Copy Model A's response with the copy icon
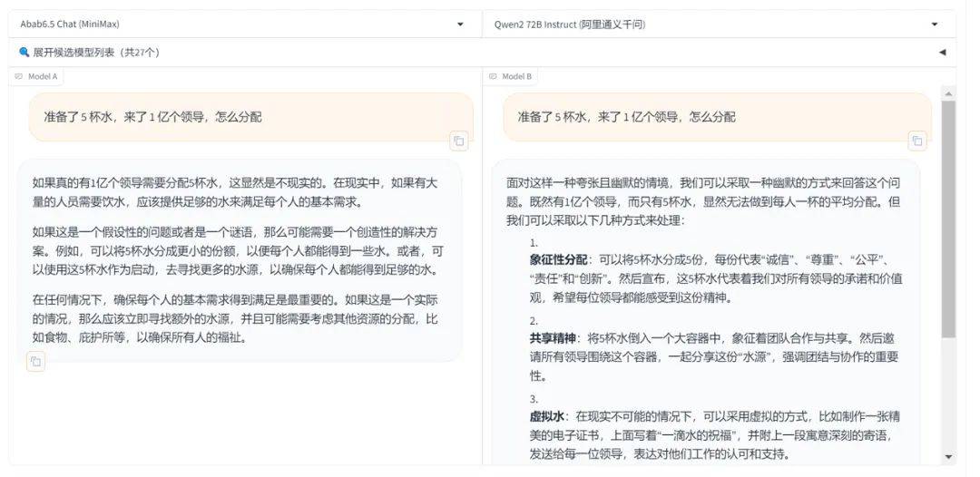The height and width of the screenshot is (477, 980). (x=35, y=362)
